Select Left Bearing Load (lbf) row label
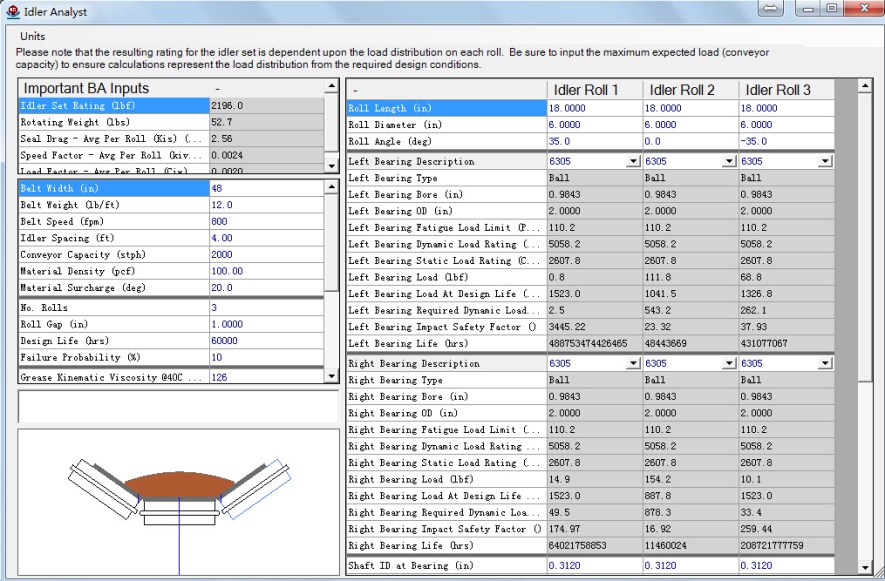Image resolution: width=885 pixels, height=581 pixels. pos(446,277)
